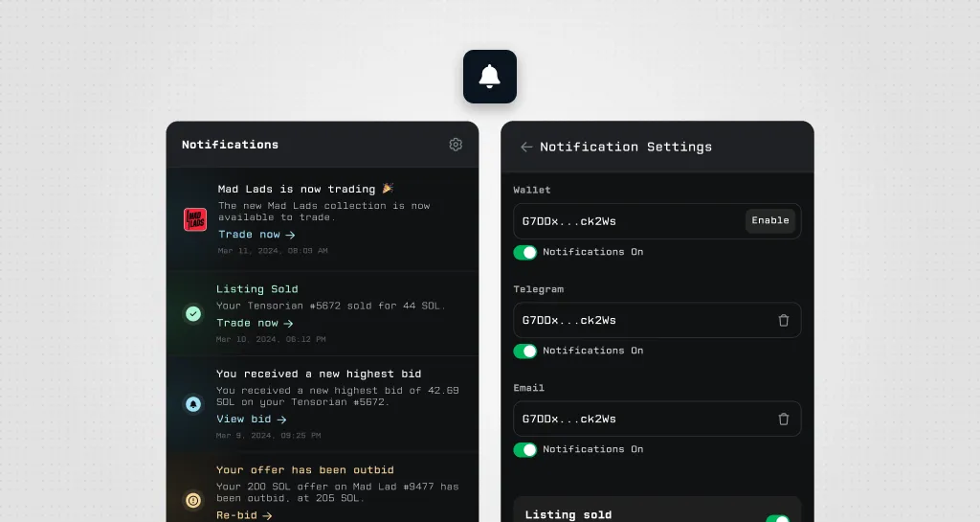Go back using arrow beside Notification Settings
The image size is (980, 522).
(x=526, y=147)
